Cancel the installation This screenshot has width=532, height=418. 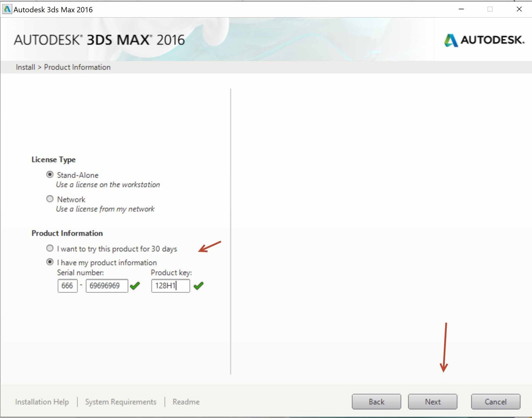tap(495, 401)
